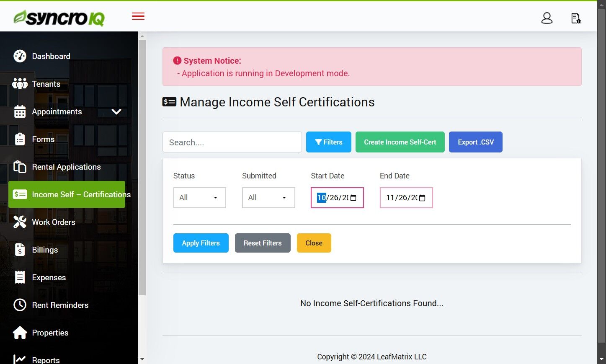Click the Tenants people icon

pyautogui.click(x=20, y=84)
